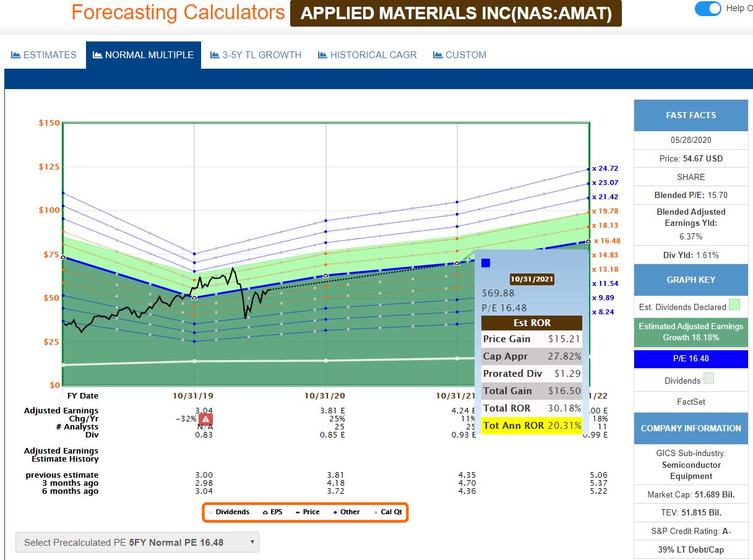Click the GRAPH KEY panel header

coord(691,280)
